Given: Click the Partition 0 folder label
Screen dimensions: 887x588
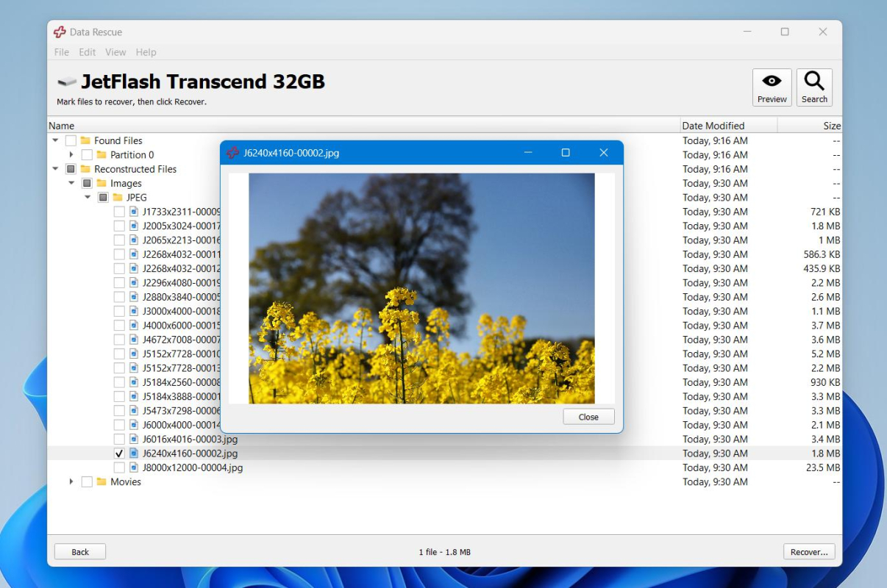Looking at the screenshot, I should pyautogui.click(x=132, y=155).
